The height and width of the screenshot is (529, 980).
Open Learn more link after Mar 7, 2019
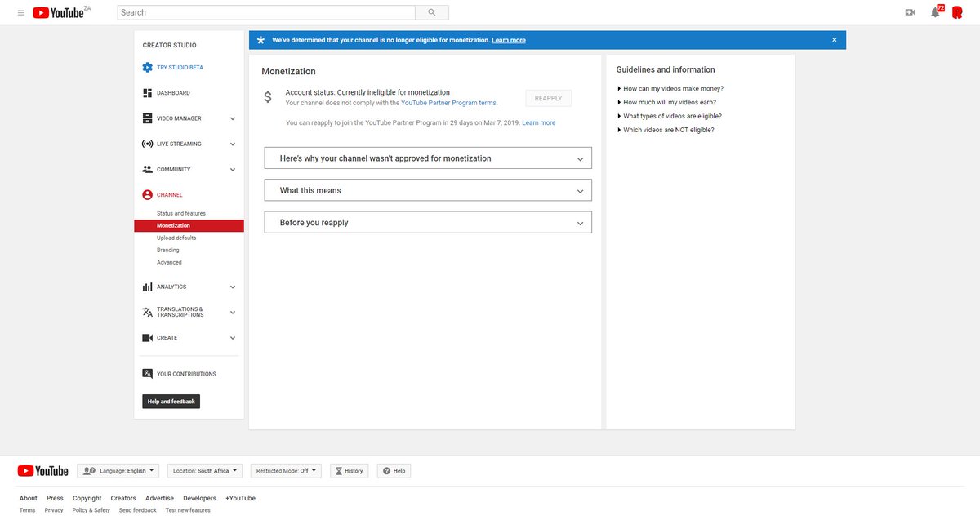click(x=539, y=122)
